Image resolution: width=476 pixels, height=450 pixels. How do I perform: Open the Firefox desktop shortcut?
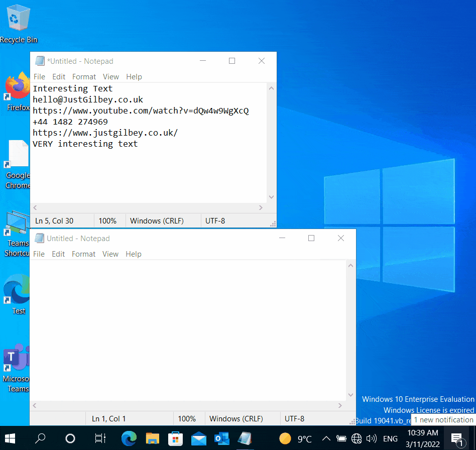pos(17,91)
